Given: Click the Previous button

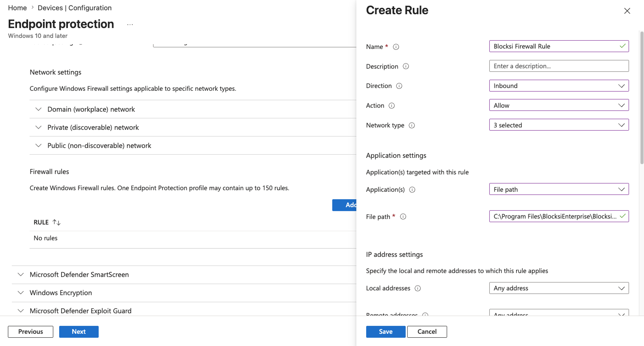Looking at the screenshot, I should [30, 332].
